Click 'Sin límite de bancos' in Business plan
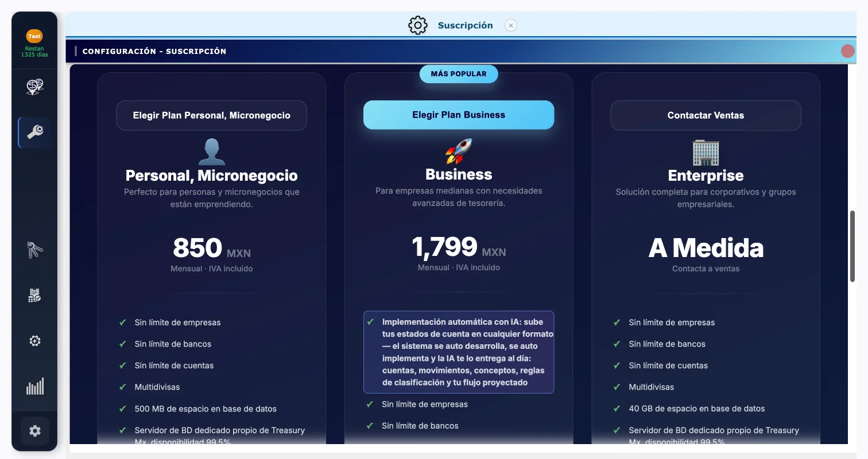This screenshot has width=868, height=459. [x=420, y=426]
